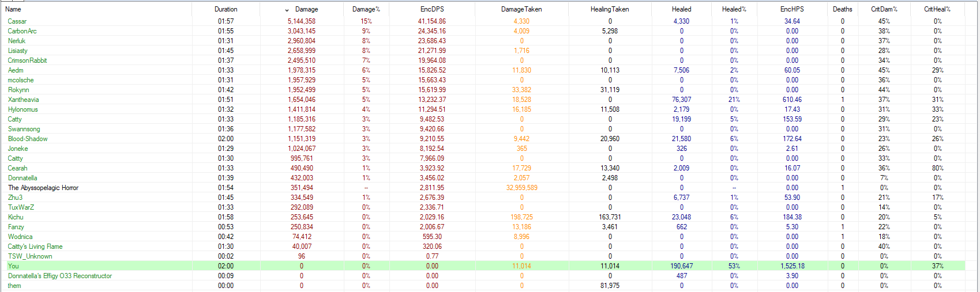Click the CritDam% column header
This screenshot has width=980, height=292.
click(x=884, y=9)
